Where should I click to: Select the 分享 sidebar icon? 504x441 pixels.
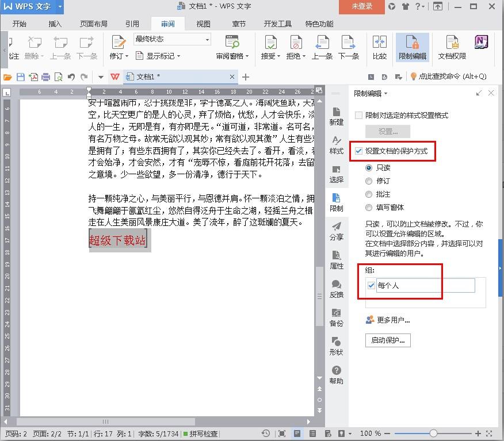click(x=336, y=231)
